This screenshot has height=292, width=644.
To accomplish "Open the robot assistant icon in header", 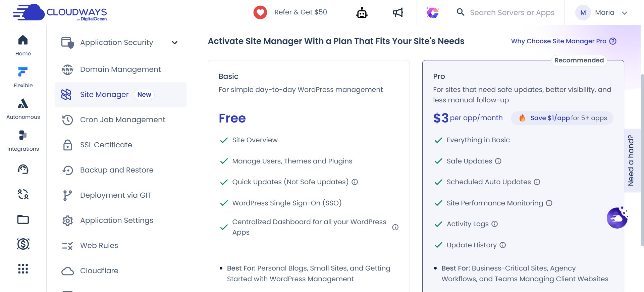I will (x=362, y=13).
